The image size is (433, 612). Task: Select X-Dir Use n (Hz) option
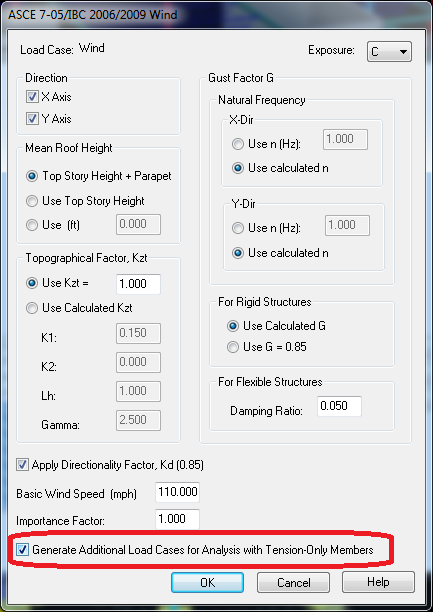237,144
